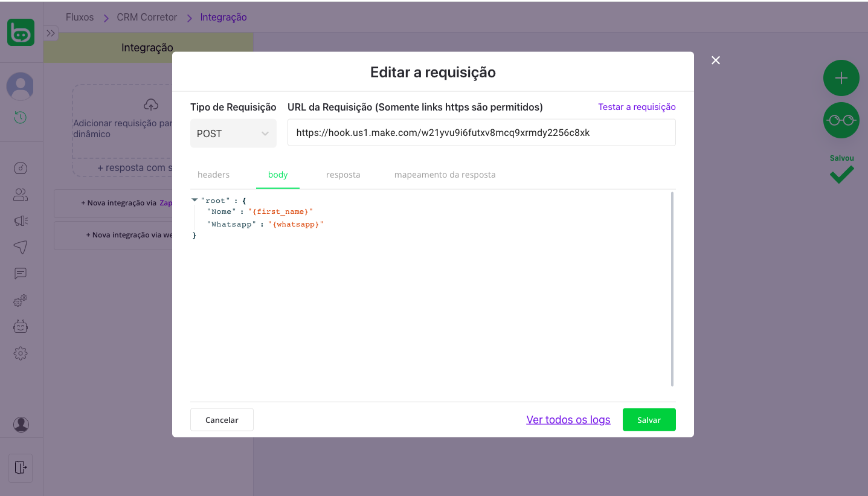This screenshot has width=868, height=496.
Task: Click the body editor vertical scrollbar
Action: coord(672,289)
